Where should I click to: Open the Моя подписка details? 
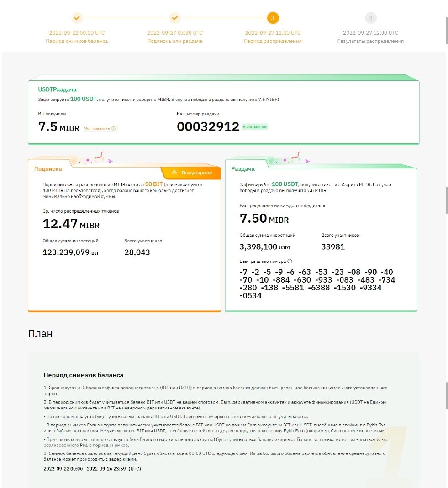[x=98, y=128]
